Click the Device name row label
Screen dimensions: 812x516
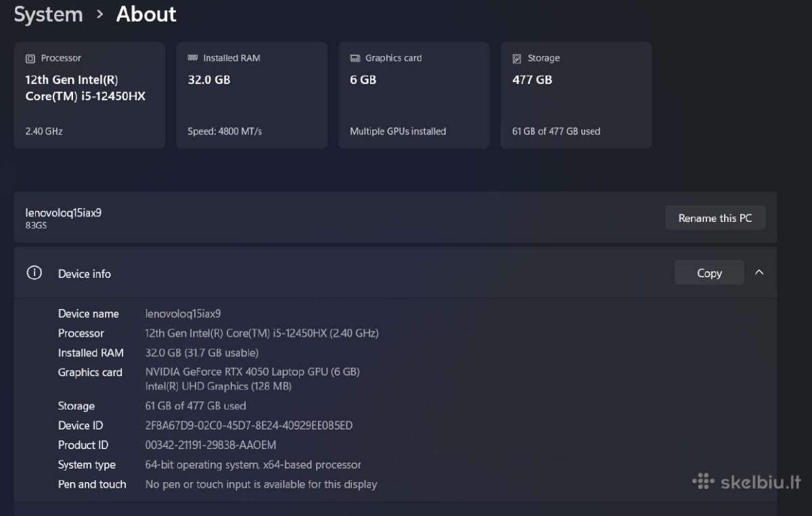pos(89,314)
